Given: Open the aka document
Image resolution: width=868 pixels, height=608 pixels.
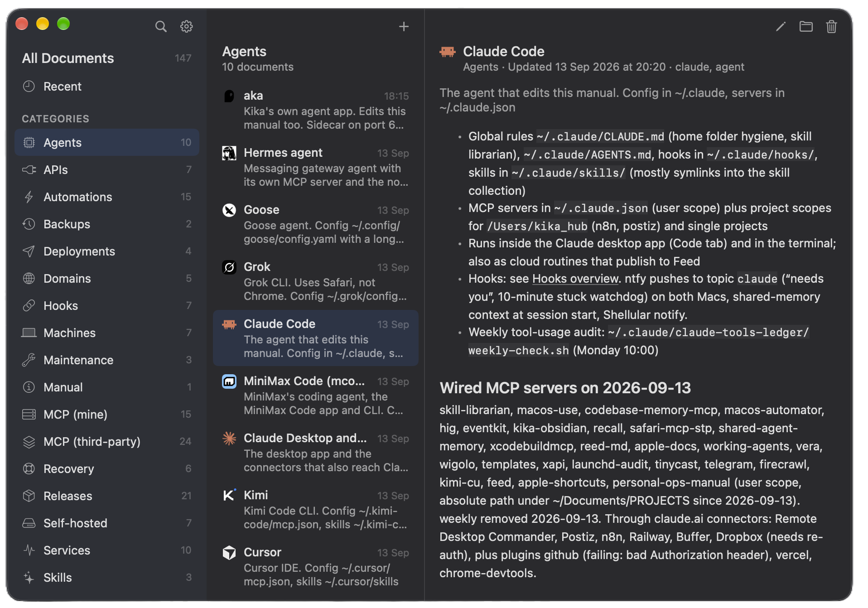Looking at the screenshot, I should pos(315,110).
